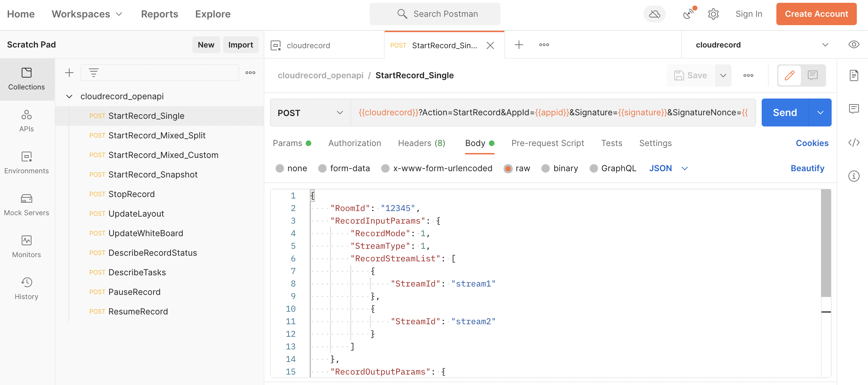Click the request body editor scrollbar
Image resolution: width=868 pixels, height=385 pixels.
click(x=826, y=243)
